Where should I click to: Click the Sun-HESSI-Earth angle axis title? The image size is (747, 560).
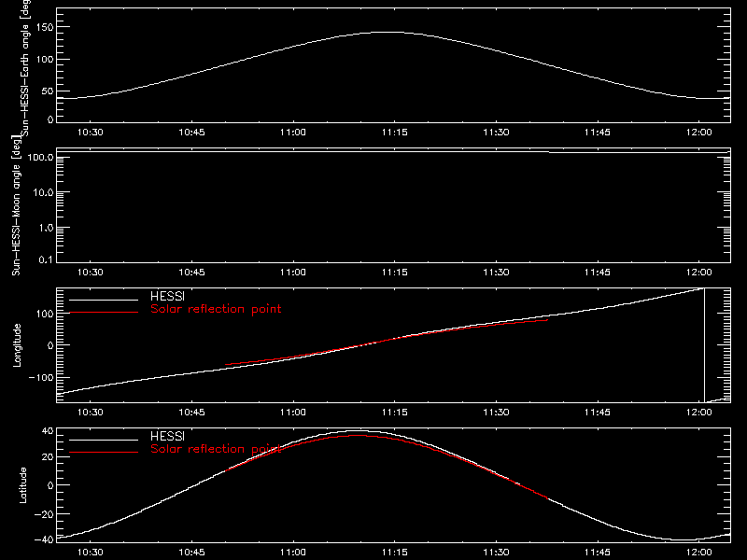click(x=25, y=66)
